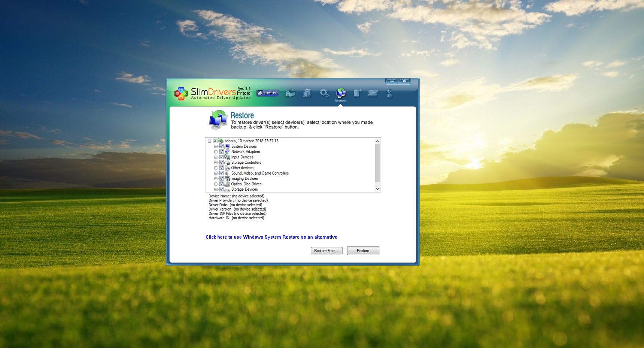Select the 'Imaging Devices' label
Screen dimensions: 644x348
[x=244, y=179]
